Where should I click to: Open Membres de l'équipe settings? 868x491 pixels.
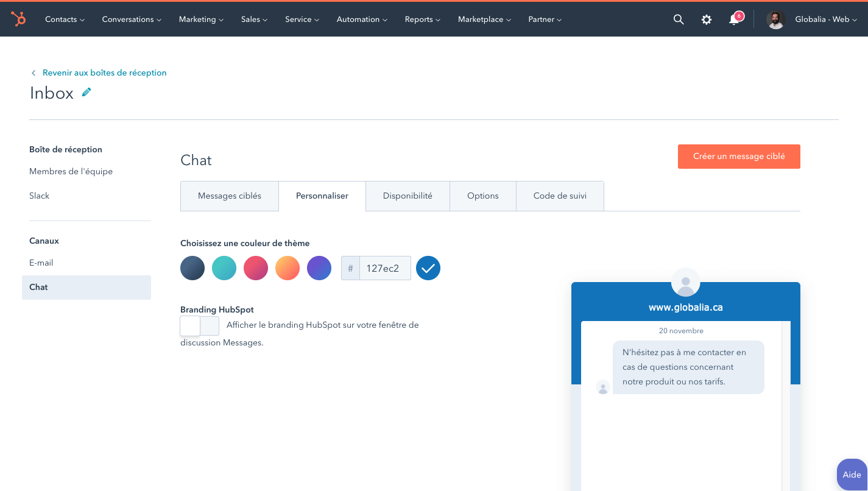[71, 172]
